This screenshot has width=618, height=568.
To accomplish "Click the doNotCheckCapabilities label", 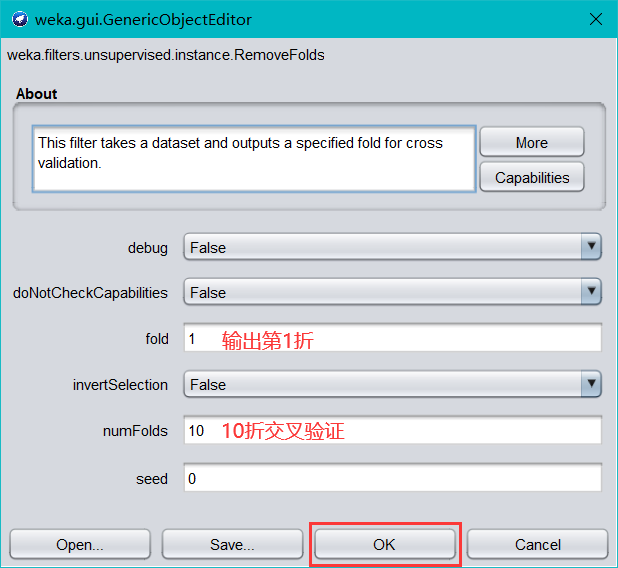I will click(90, 293).
